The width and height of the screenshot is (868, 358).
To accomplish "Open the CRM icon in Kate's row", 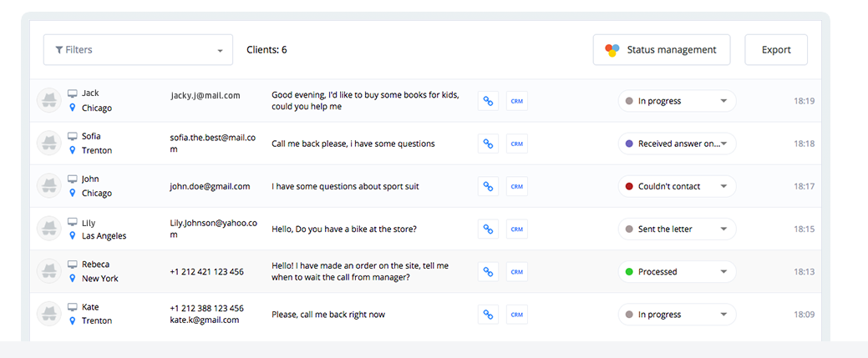I will point(516,315).
